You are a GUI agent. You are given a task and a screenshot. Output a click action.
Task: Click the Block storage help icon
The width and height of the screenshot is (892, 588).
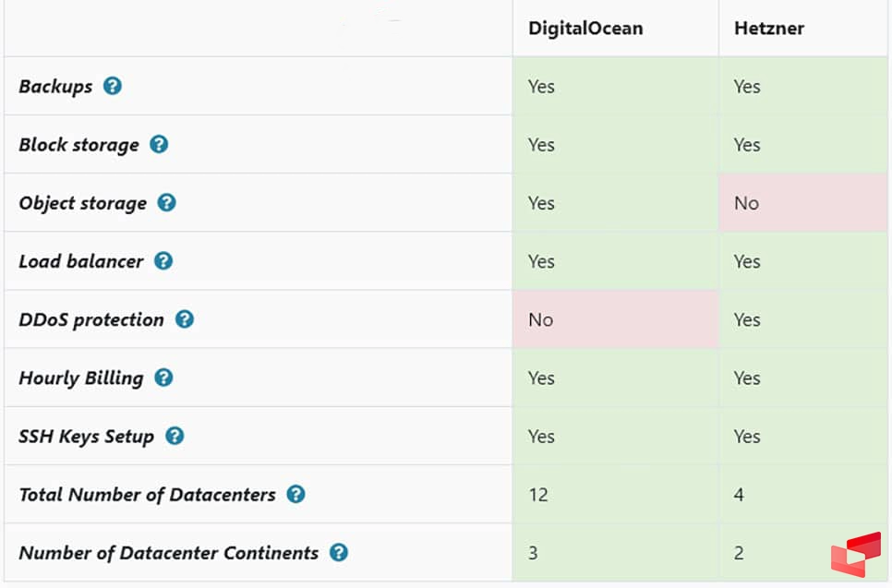click(x=159, y=144)
